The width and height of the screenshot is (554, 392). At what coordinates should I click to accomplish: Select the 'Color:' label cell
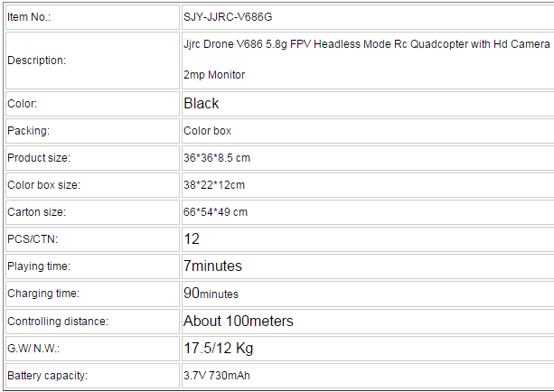92,104
